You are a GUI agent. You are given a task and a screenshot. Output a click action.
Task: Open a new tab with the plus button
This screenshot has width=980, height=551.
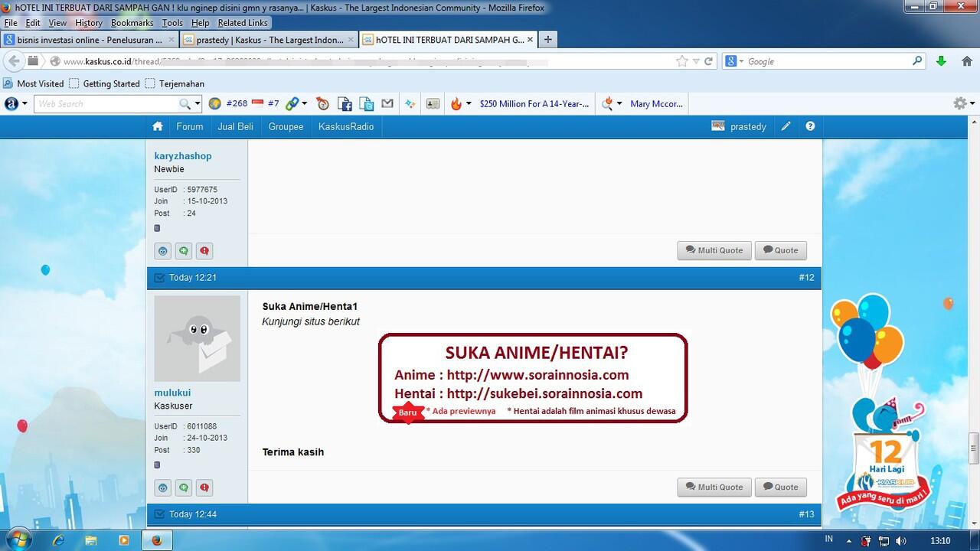[x=547, y=40]
